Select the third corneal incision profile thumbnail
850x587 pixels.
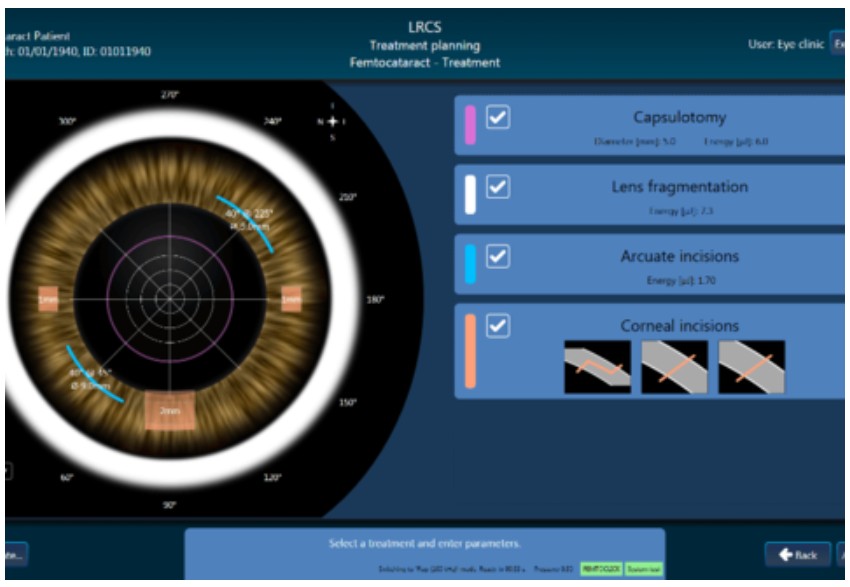tap(751, 367)
